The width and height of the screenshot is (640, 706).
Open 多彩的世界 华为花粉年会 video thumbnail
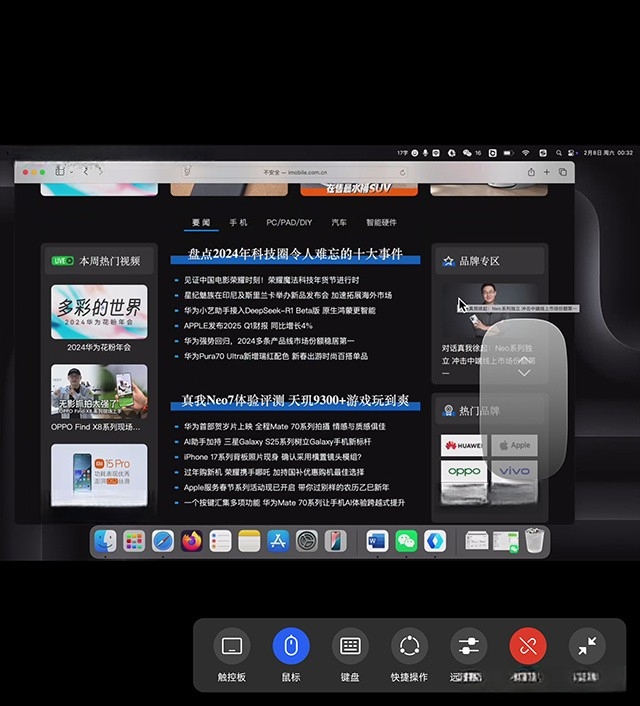click(x=99, y=312)
